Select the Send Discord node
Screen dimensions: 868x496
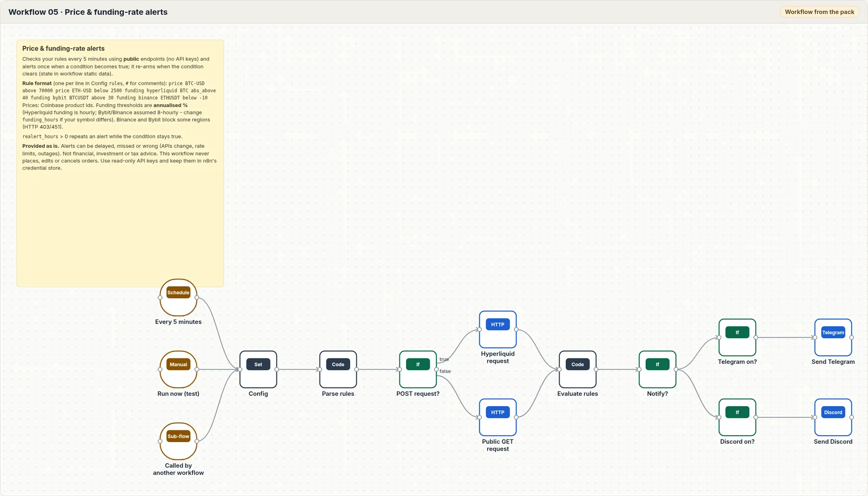[833, 417]
